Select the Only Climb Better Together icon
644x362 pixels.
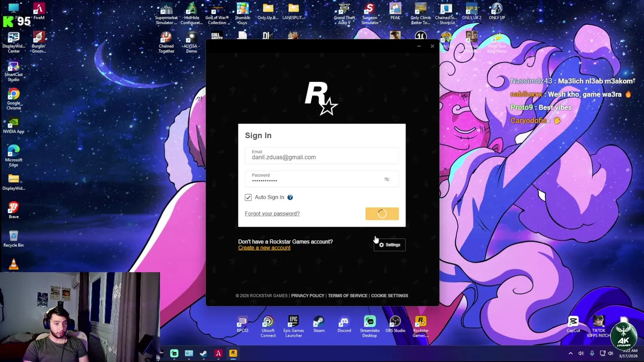(x=421, y=14)
